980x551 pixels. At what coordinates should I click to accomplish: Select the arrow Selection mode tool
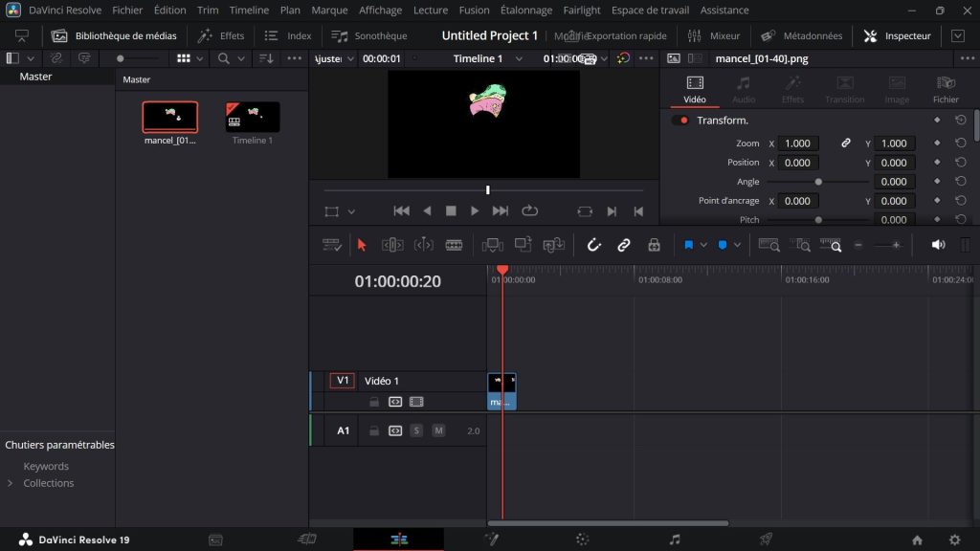click(x=362, y=245)
